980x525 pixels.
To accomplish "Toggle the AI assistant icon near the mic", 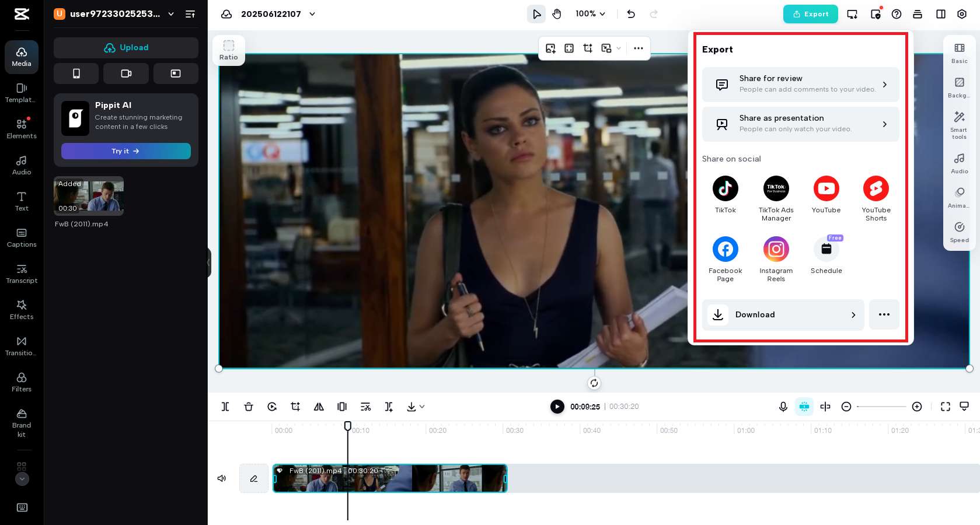I will point(804,407).
